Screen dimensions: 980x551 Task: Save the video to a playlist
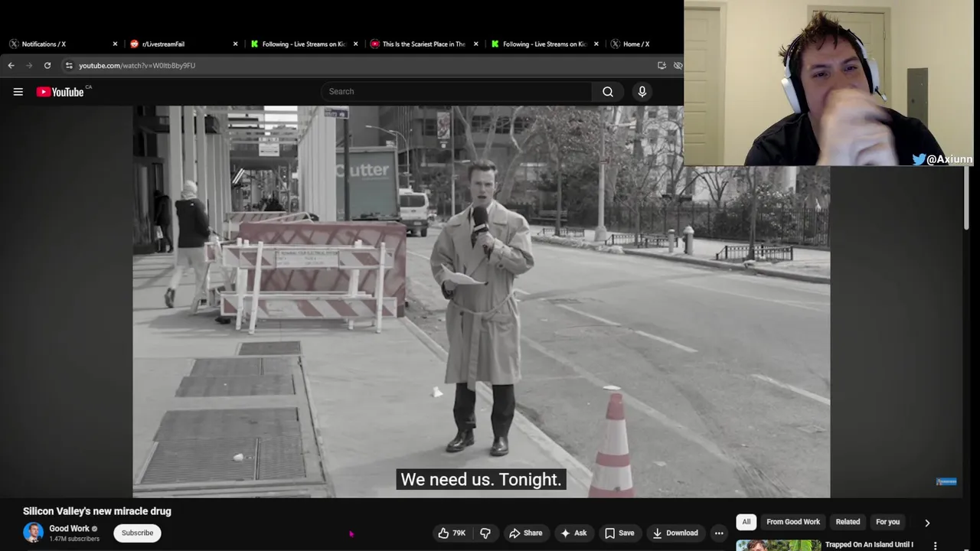[x=619, y=533]
